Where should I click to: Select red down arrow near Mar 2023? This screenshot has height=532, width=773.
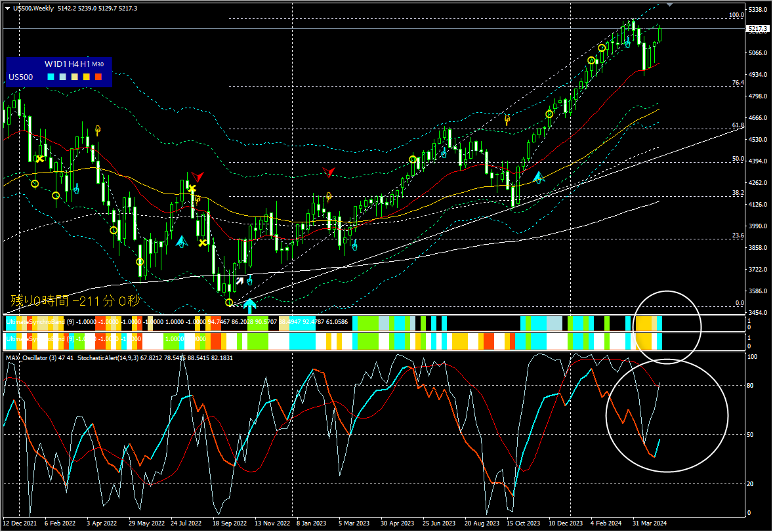(x=329, y=172)
